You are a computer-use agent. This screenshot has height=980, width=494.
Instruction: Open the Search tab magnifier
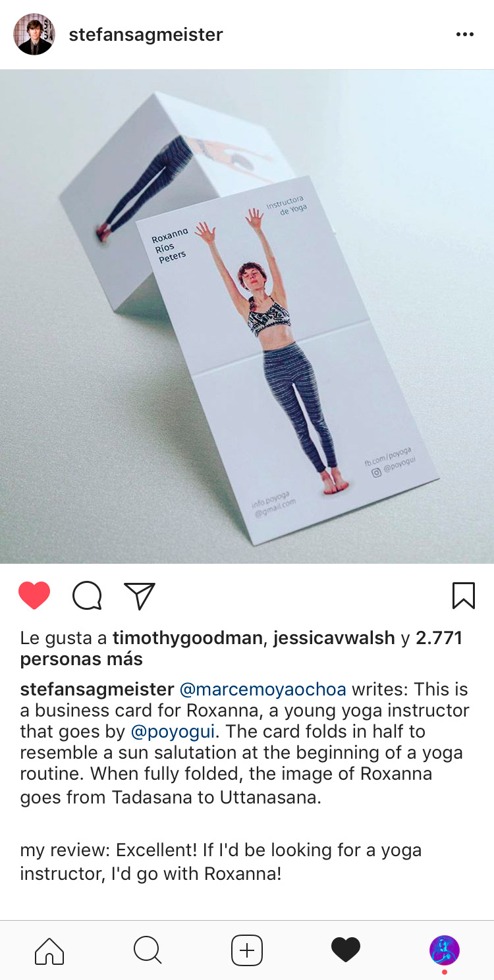[x=148, y=950]
